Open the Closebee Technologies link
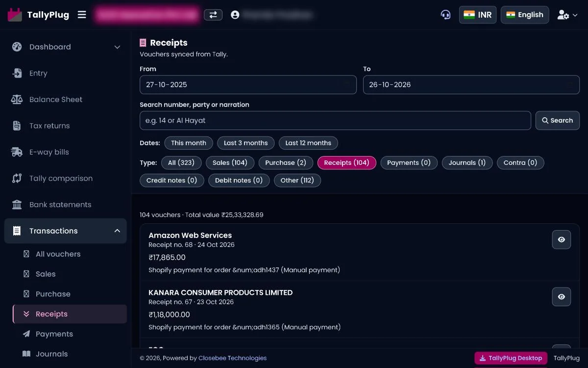This screenshot has height=368, width=588. [232, 358]
